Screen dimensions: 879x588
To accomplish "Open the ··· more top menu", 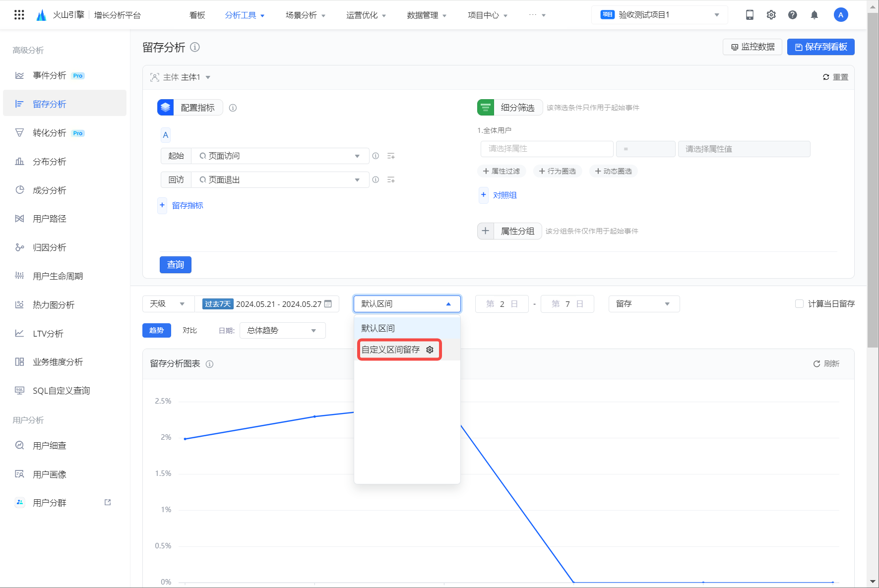I will coord(537,15).
